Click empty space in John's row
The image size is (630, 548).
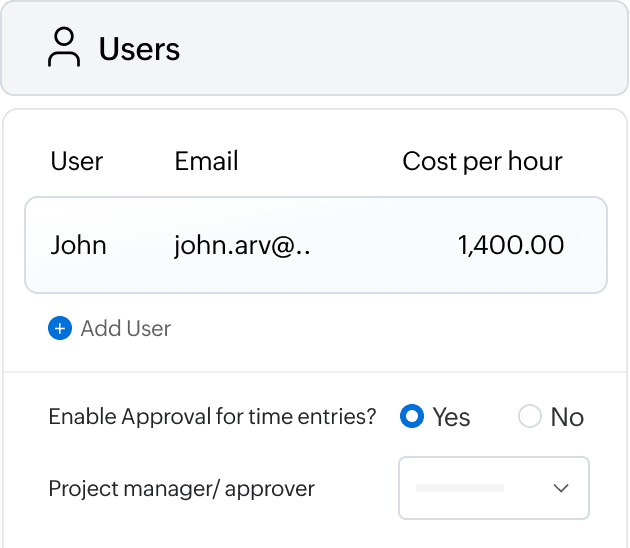click(x=380, y=245)
